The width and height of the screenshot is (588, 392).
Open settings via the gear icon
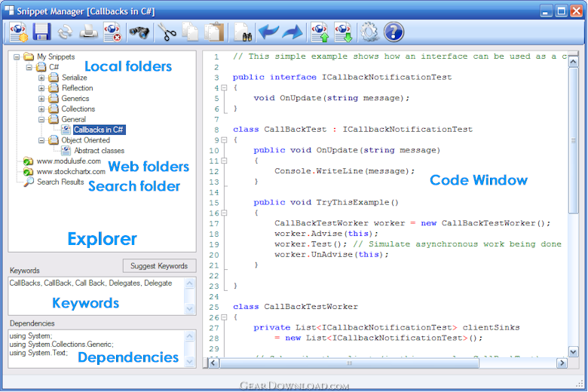click(x=369, y=32)
